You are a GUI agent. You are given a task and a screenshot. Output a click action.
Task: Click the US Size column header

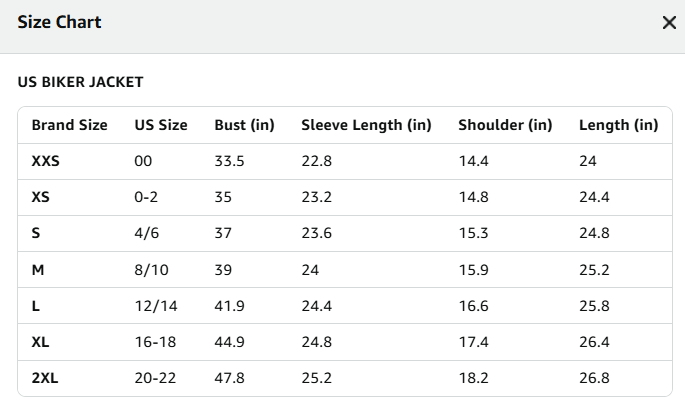tap(161, 125)
